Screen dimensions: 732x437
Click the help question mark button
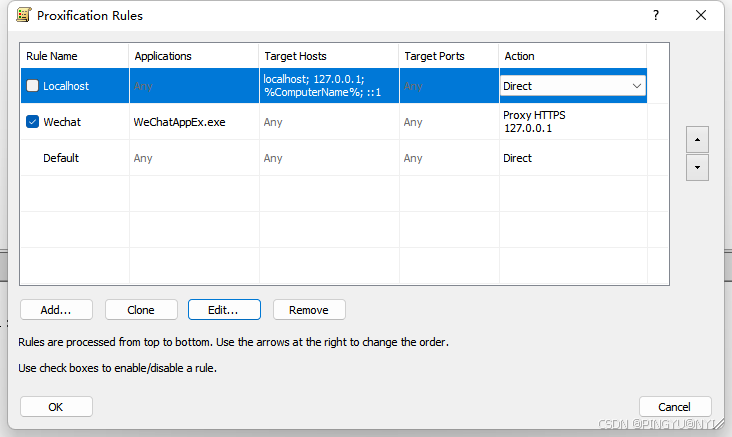tap(656, 15)
